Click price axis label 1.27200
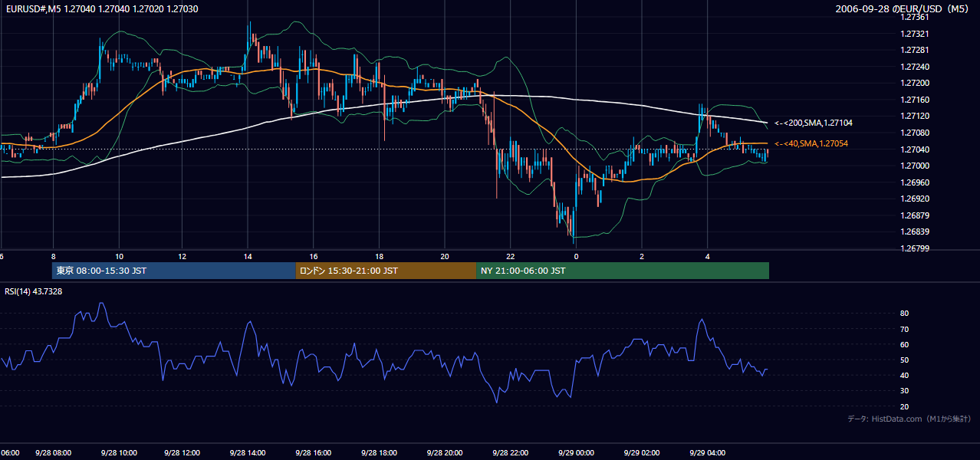 pyautogui.click(x=915, y=83)
